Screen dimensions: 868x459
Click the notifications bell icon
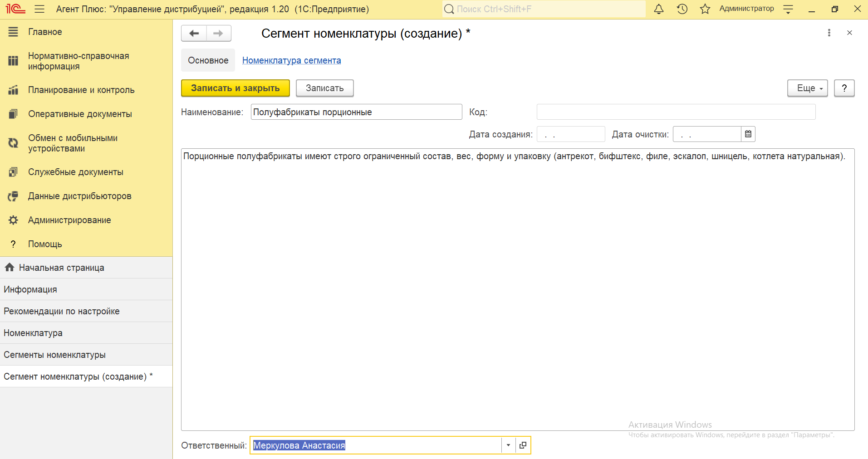coord(659,9)
